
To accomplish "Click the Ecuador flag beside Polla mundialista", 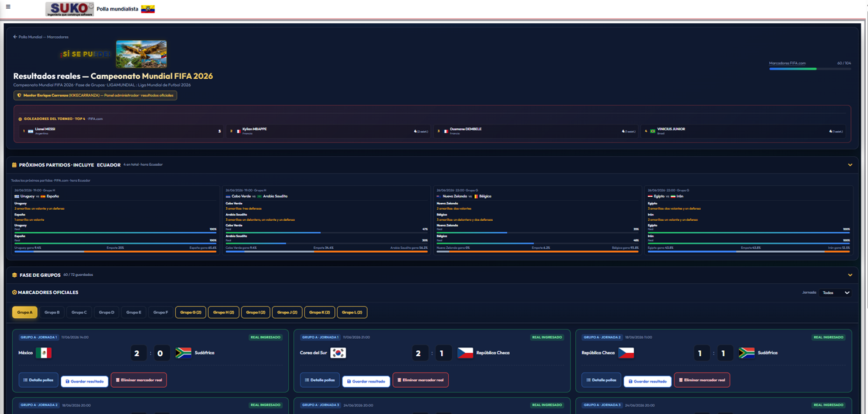I will [x=148, y=9].
